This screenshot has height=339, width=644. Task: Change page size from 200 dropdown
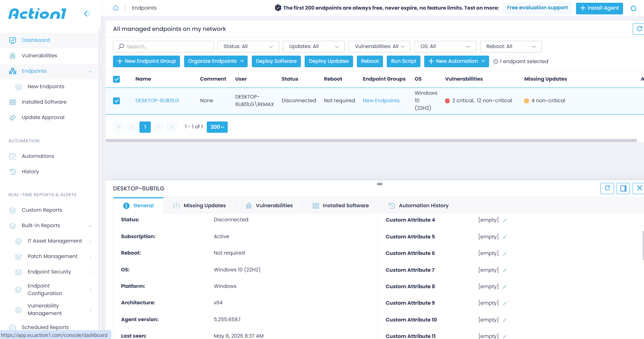pos(217,127)
